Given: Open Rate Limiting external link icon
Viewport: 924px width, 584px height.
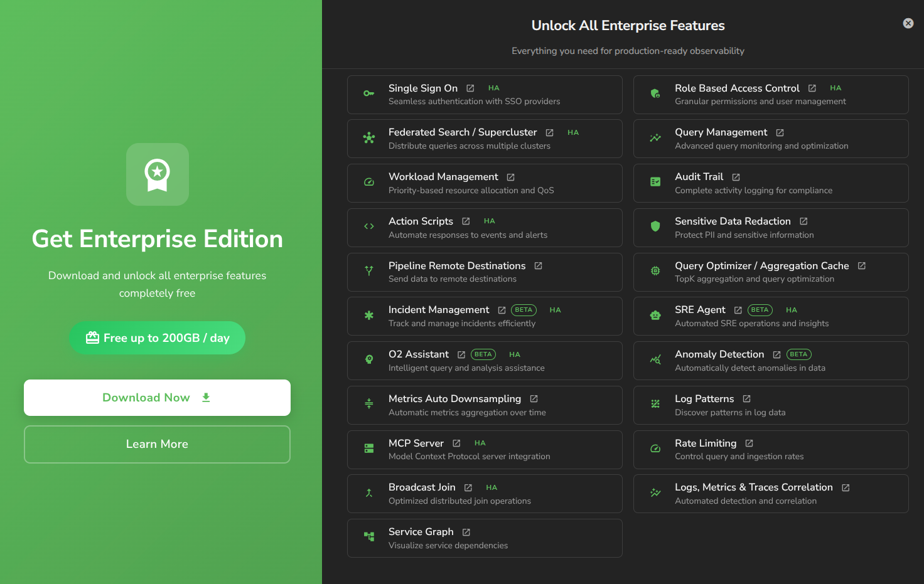Looking at the screenshot, I should 749,443.
